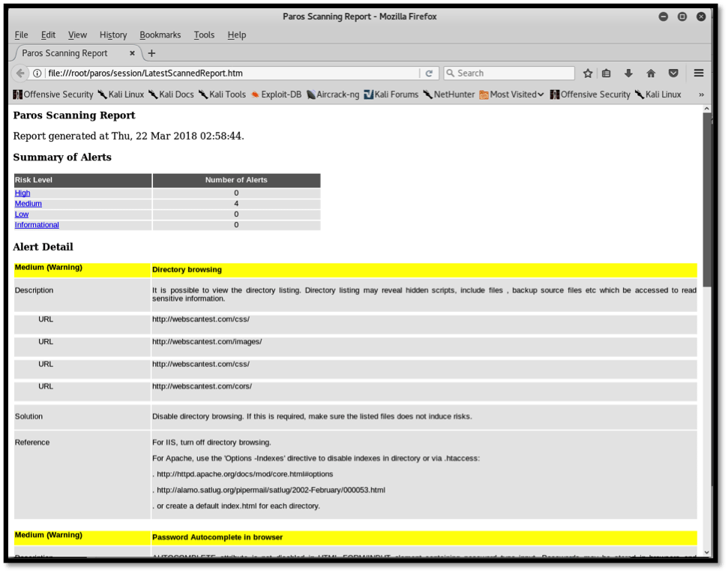This screenshot has width=728, height=573.
Task: Open the Firefox hamburger menu
Action: (699, 73)
